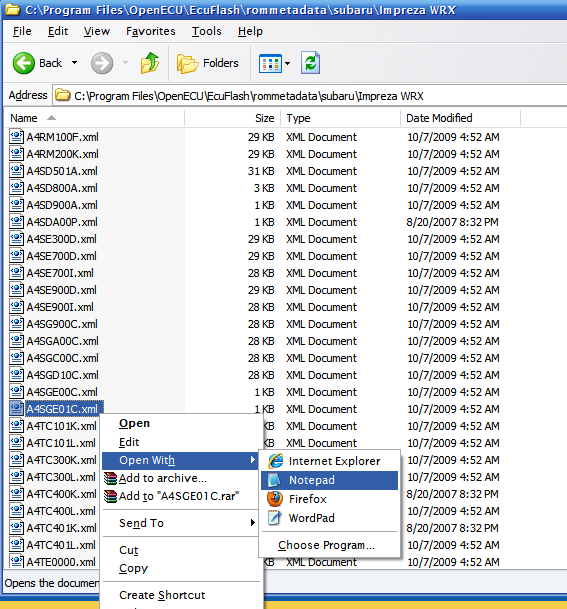
Task: Expand the Back button history dropdown
Action: point(74,63)
